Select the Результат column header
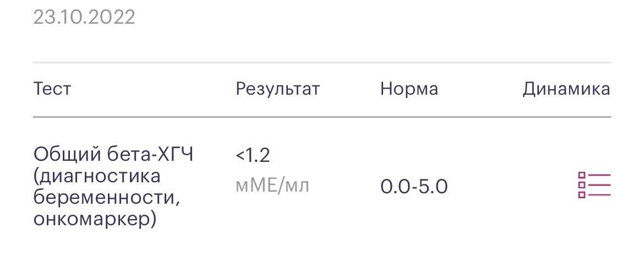The width and height of the screenshot is (644, 277). [277, 89]
